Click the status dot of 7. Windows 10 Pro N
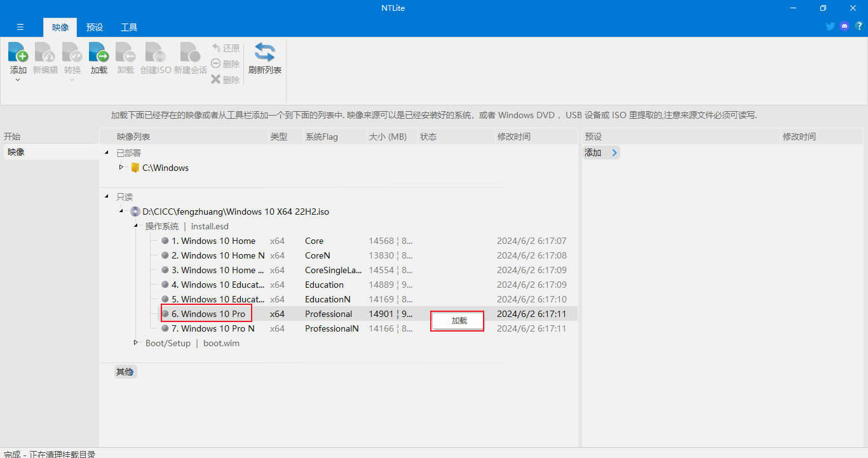Viewport: 868px width, 458px height. click(165, 328)
